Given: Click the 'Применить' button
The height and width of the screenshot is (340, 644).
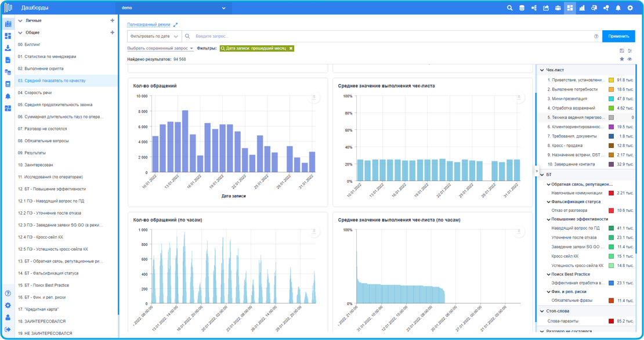Looking at the screenshot, I should click(618, 36).
